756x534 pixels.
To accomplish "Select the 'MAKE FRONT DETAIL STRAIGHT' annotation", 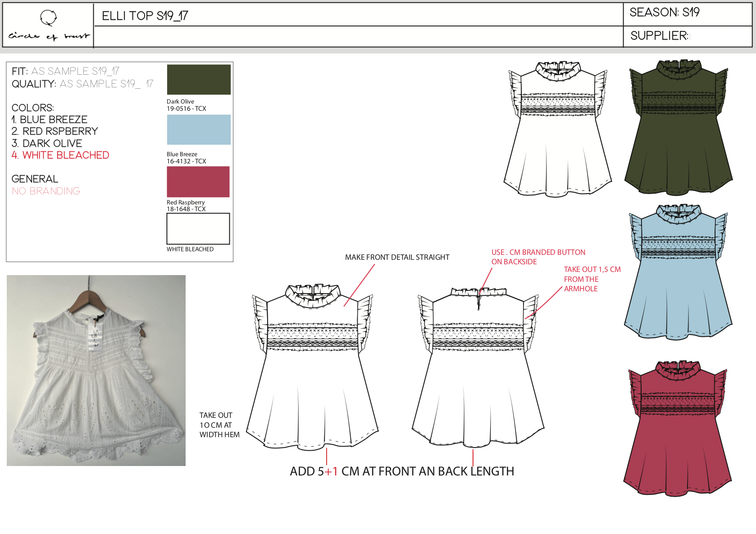I will (397, 257).
